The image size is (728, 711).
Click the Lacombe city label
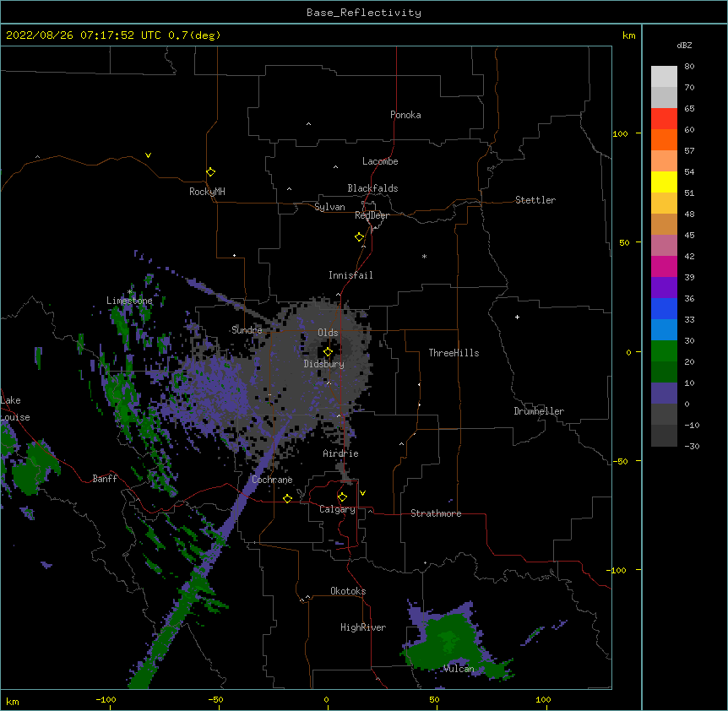coord(380,161)
